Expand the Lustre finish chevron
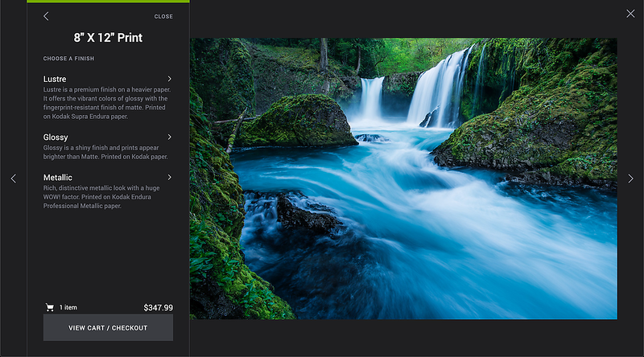The width and height of the screenshot is (644, 357). (x=169, y=79)
